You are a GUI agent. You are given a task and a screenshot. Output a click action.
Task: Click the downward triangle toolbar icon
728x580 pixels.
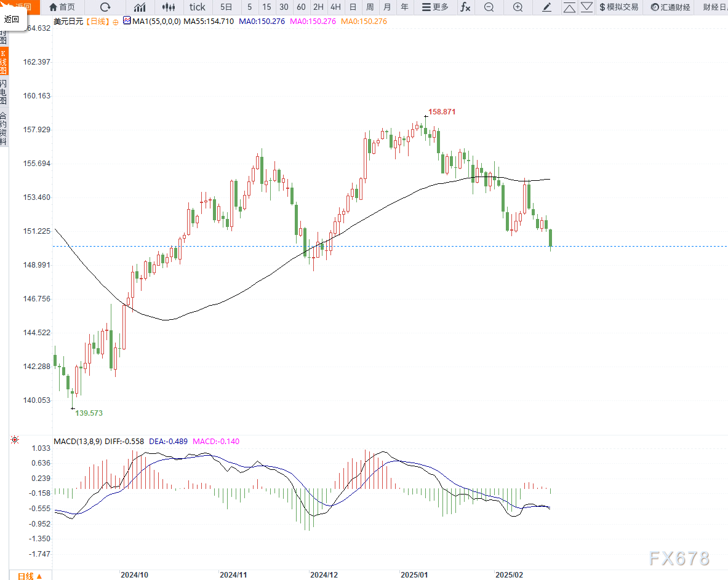point(586,7)
